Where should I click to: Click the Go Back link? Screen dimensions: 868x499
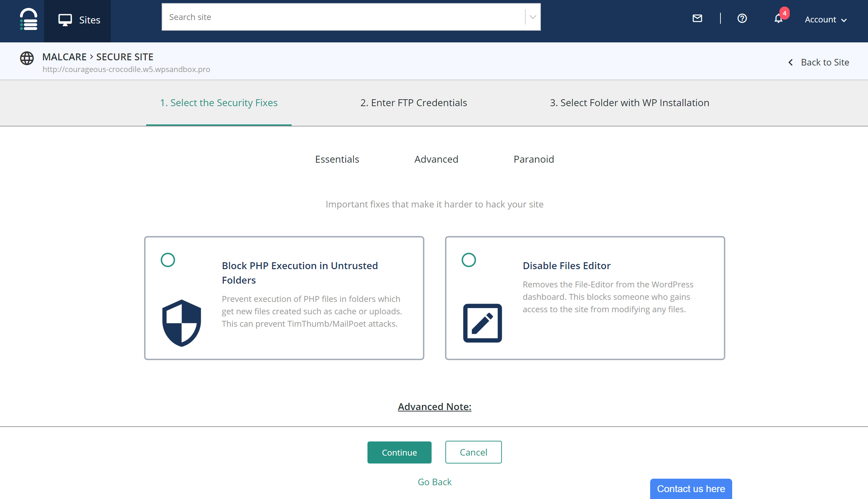pos(434,482)
